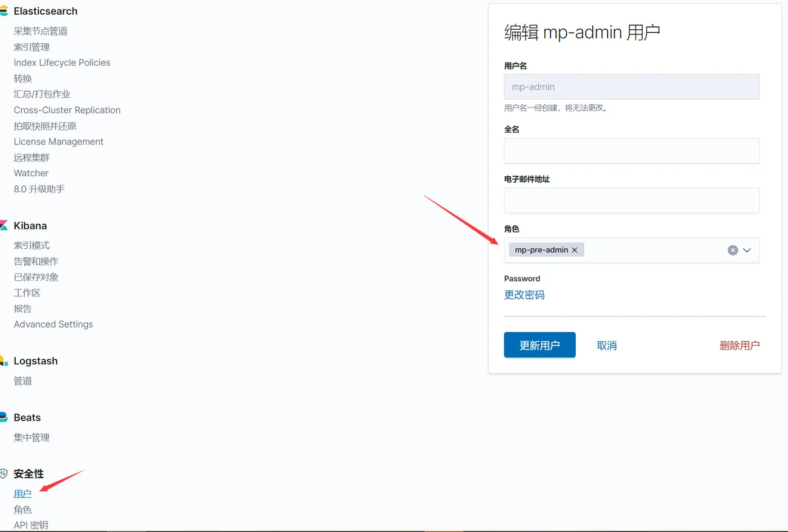The image size is (788, 532).
Task: Click the 安全性 section heading
Action: pos(29,473)
